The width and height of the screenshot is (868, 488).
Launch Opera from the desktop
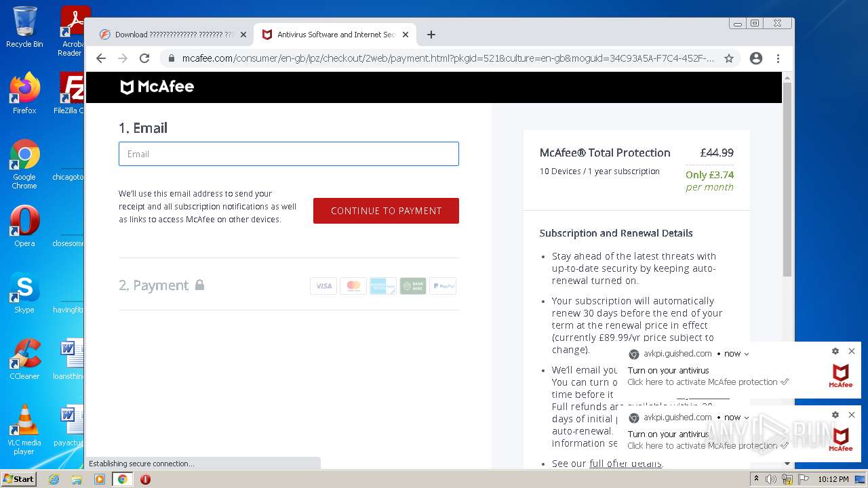(24, 226)
